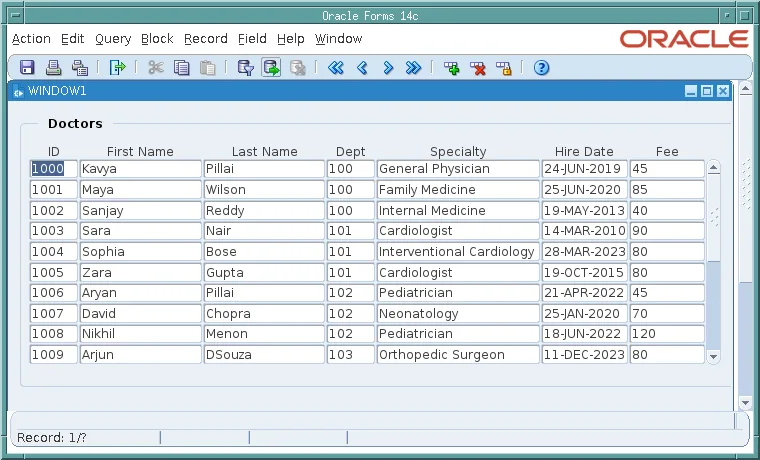Click the Execute Query icon
Screen dimensions: 760x460
click(x=271, y=67)
